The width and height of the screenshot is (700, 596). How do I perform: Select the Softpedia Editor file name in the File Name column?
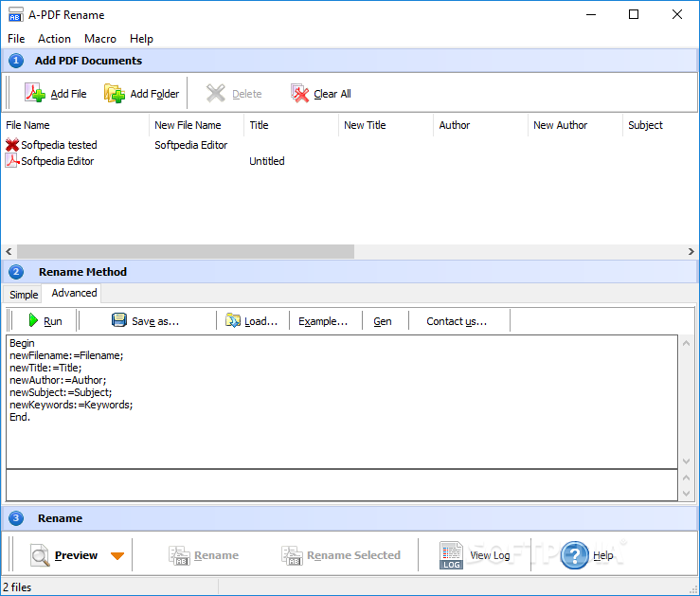(58, 161)
